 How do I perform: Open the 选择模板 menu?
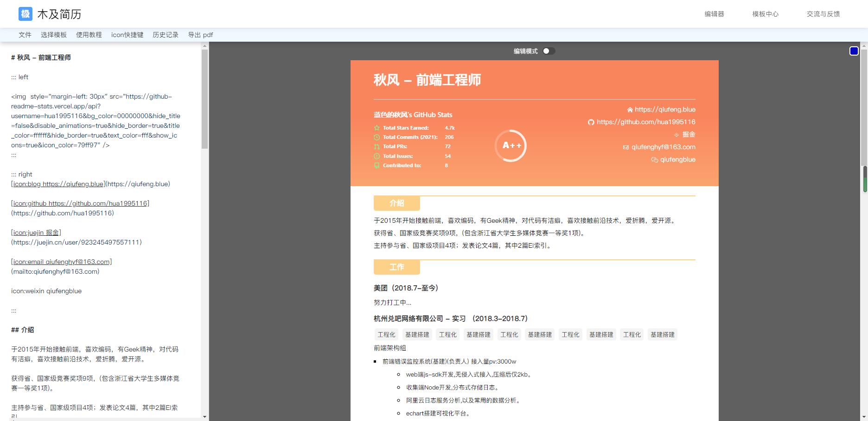click(54, 35)
